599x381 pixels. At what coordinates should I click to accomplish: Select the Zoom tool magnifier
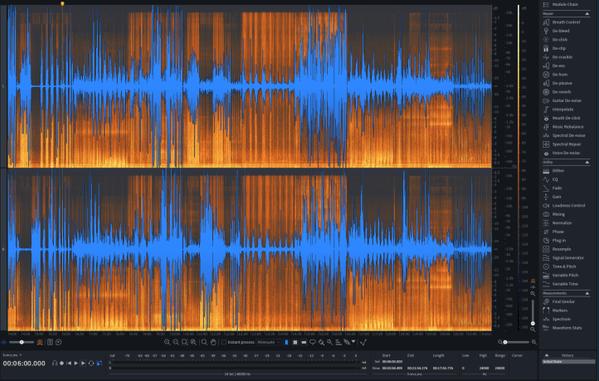204,342
